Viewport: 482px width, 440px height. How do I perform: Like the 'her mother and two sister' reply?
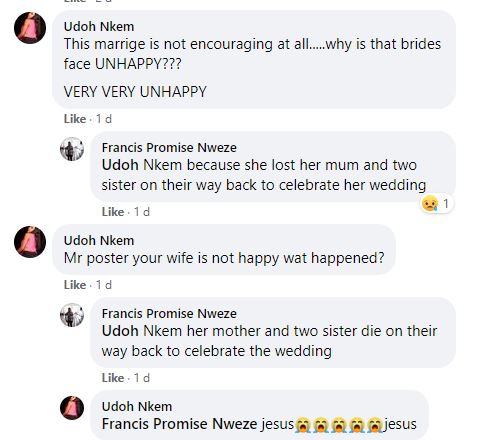click(113, 378)
